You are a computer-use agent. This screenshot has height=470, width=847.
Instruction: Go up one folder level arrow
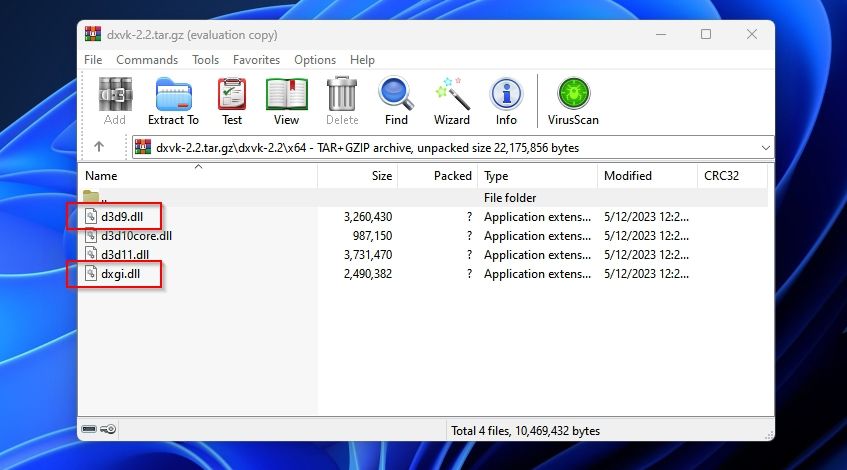99,147
